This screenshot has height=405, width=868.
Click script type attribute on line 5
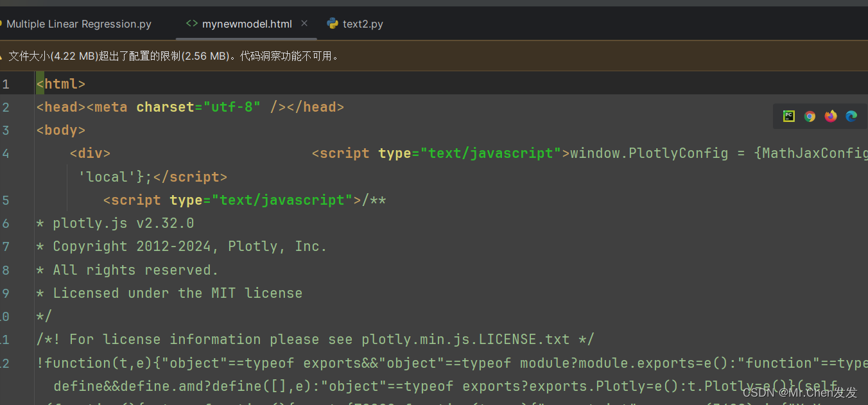pyautogui.click(x=261, y=200)
